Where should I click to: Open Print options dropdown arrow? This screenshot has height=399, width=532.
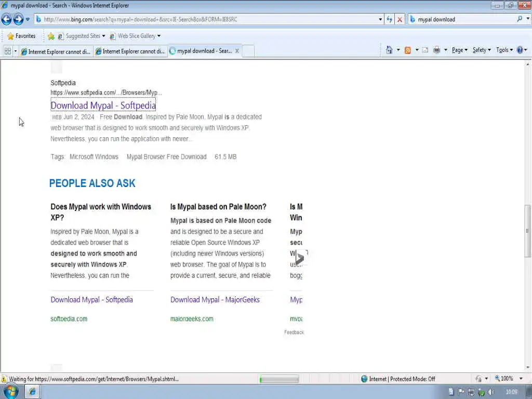(445, 50)
